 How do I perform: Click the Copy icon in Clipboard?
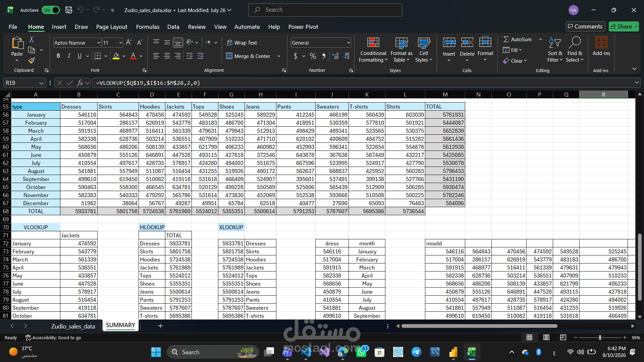(32, 50)
